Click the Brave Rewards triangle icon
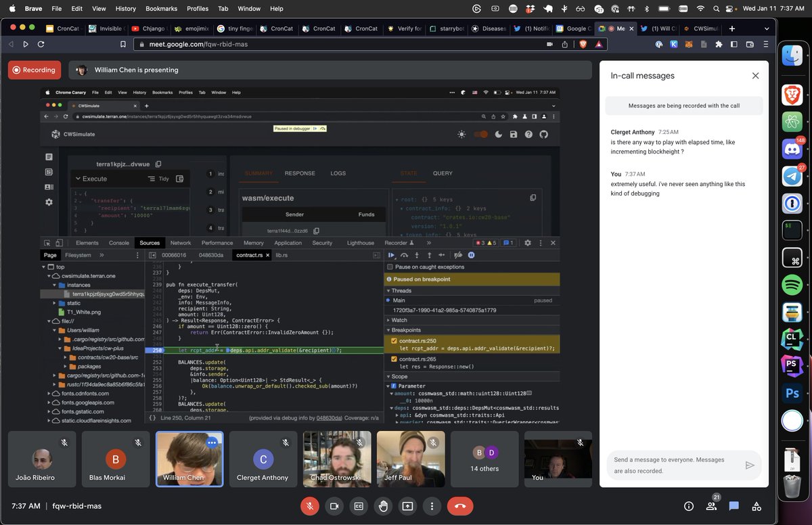Screen dimensions: 812x525 coord(599,44)
